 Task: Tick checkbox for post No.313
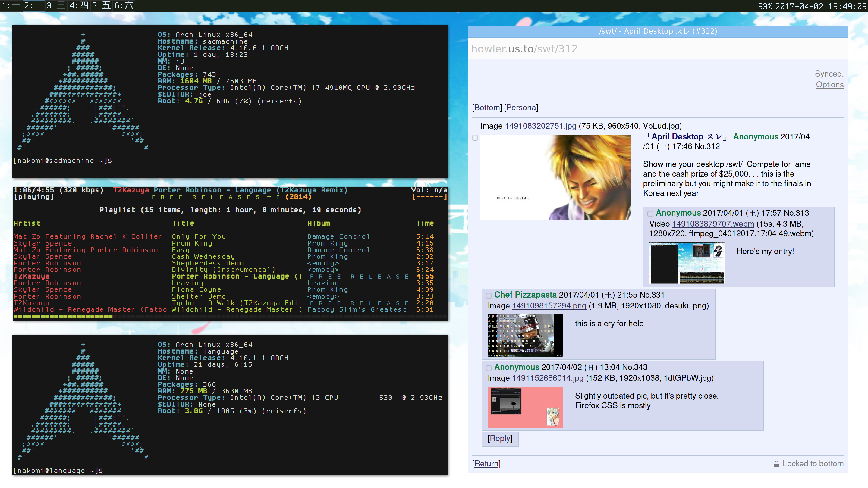point(650,214)
